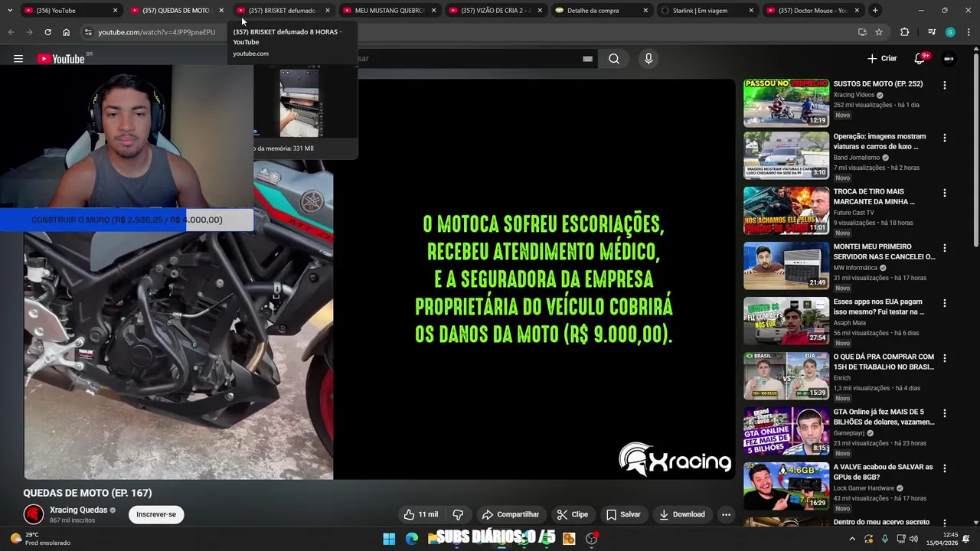The height and width of the screenshot is (551, 980).
Task: Bookmark the page with the star icon
Action: coord(879,32)
